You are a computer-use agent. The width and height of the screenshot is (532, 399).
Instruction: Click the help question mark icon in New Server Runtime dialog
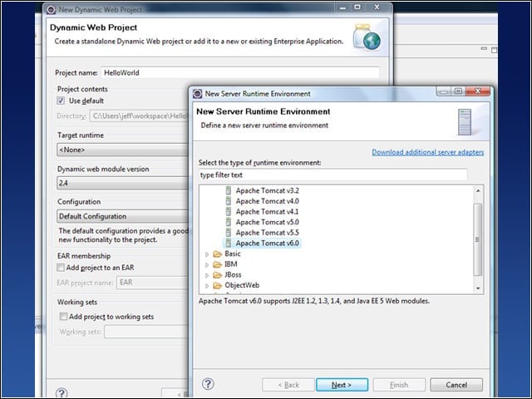point(208,384)
